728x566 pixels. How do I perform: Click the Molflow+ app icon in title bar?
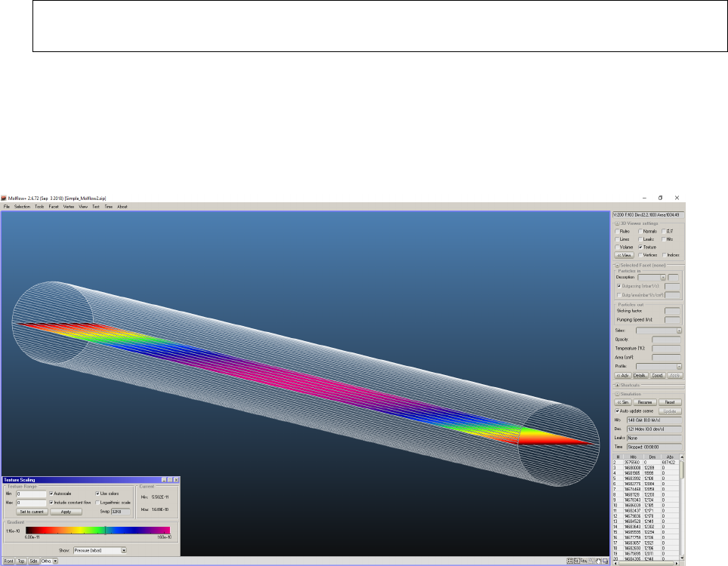point(4,198)
